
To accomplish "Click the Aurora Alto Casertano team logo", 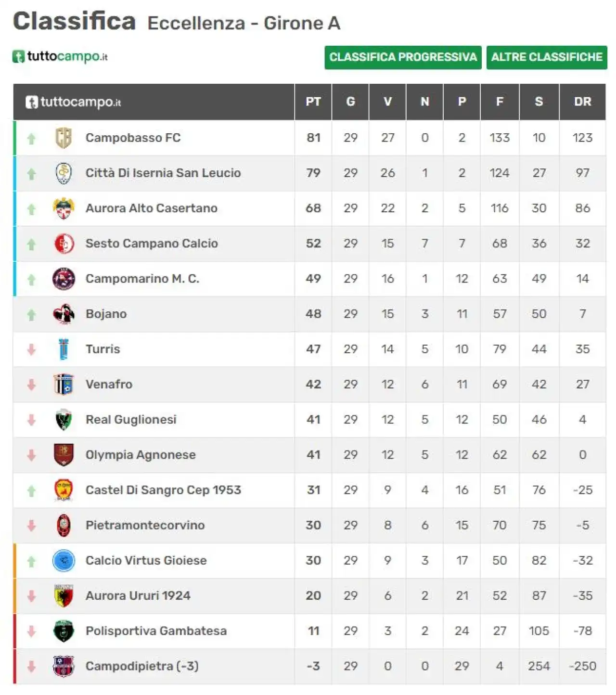I will point(64,208).
